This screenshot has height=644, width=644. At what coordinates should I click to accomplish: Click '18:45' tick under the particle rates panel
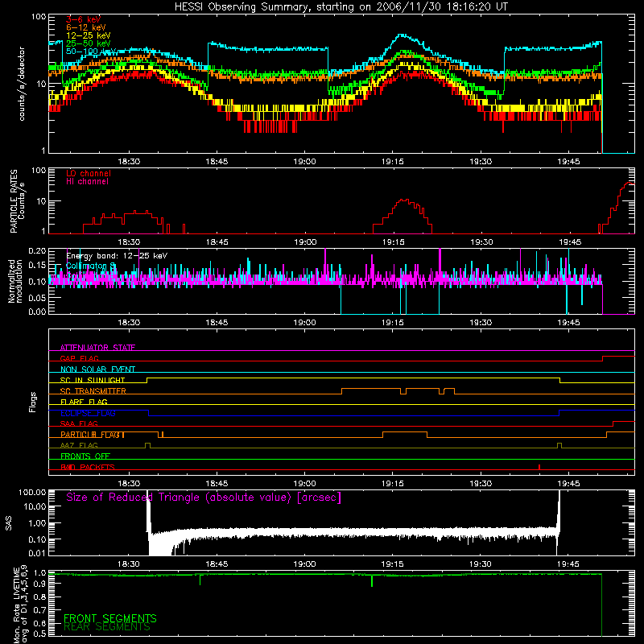click(217, 242)
